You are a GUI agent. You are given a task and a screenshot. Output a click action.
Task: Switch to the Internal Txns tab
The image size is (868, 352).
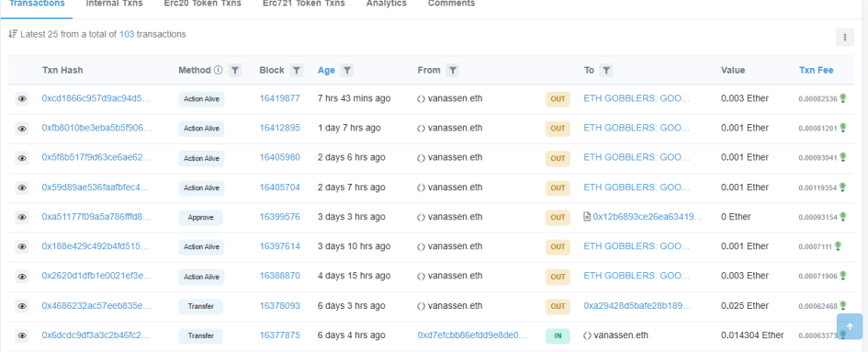[114, 4]
